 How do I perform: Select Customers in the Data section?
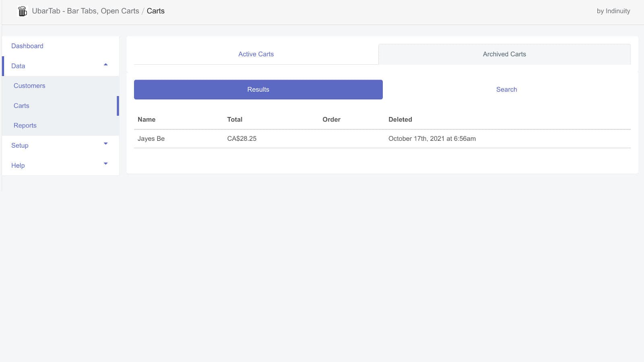coord(29,86)
